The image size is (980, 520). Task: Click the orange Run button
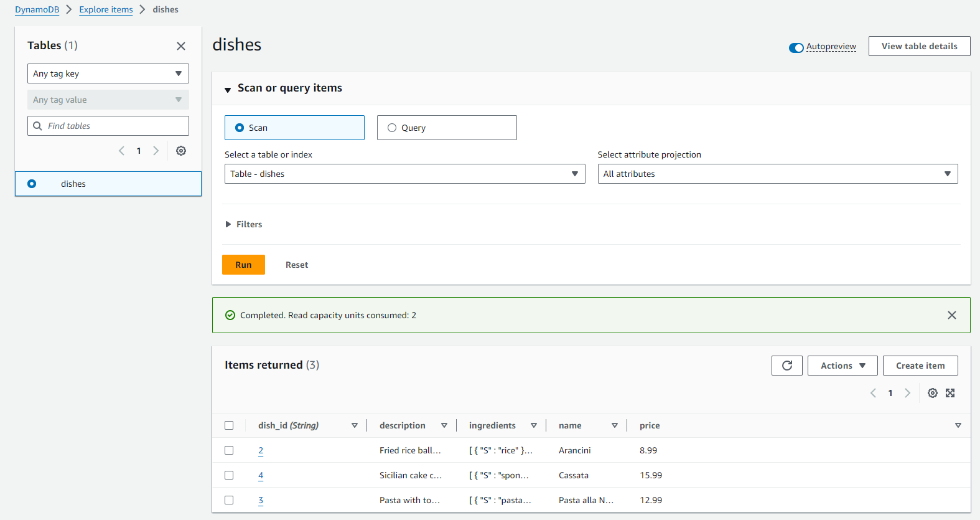click(x=243, y=265)
